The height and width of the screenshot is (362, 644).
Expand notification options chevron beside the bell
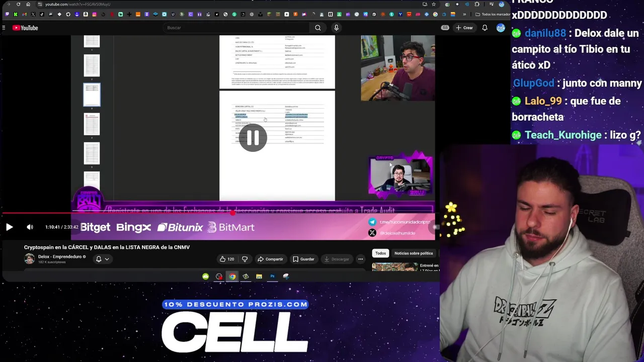pos(107,259)
